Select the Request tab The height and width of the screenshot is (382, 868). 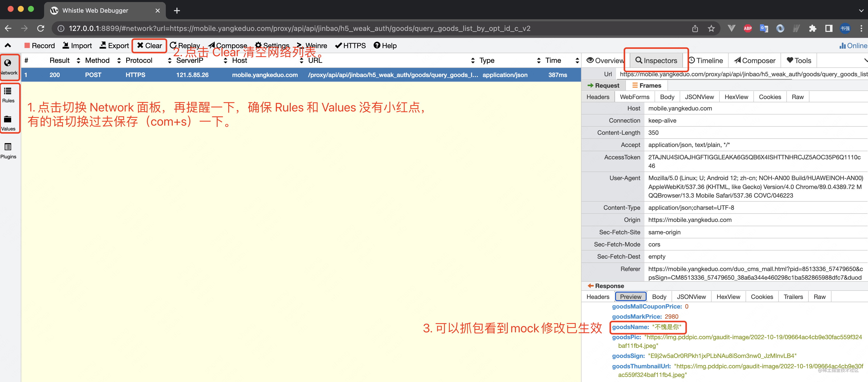[604, 85]
